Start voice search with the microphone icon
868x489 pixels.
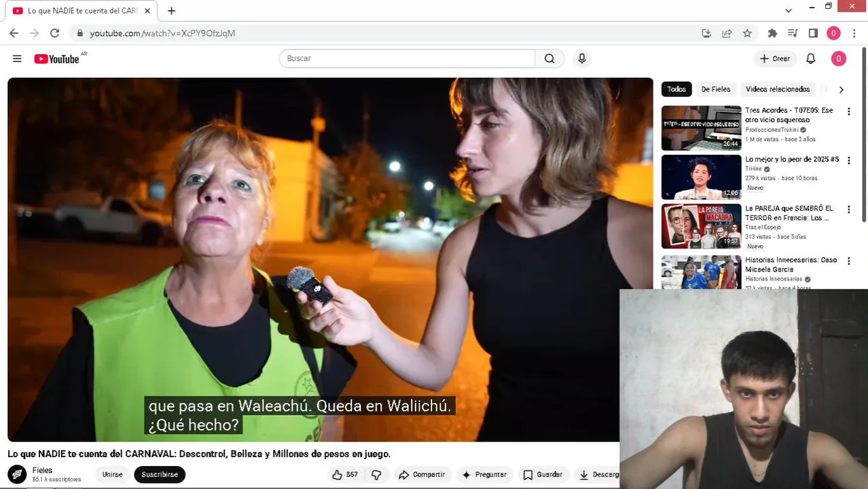point(581,58)
